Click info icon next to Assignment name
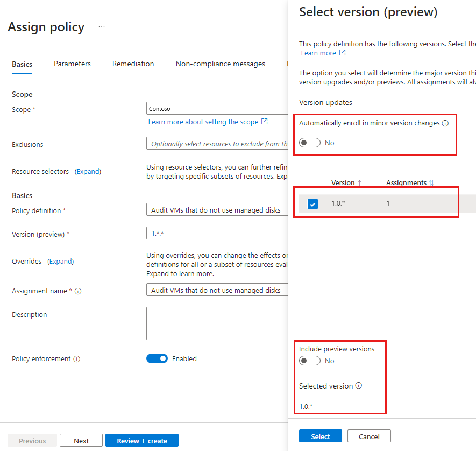The image size is (476, 451). click(78, 291)
